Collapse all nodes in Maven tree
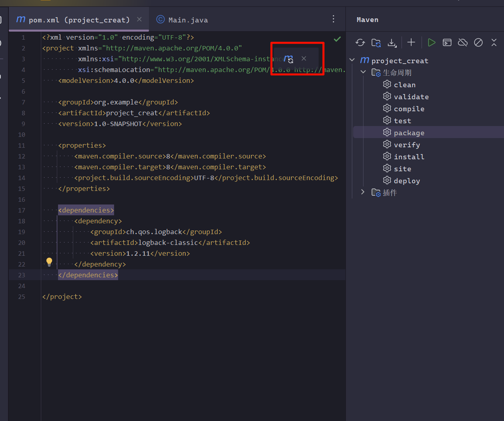 [x=494, y=42]
